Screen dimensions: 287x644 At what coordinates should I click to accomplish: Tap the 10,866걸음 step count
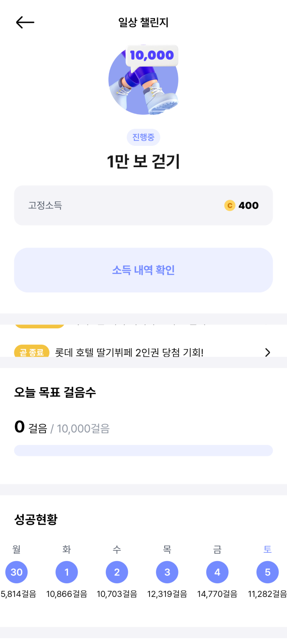(x=67, y=594)
